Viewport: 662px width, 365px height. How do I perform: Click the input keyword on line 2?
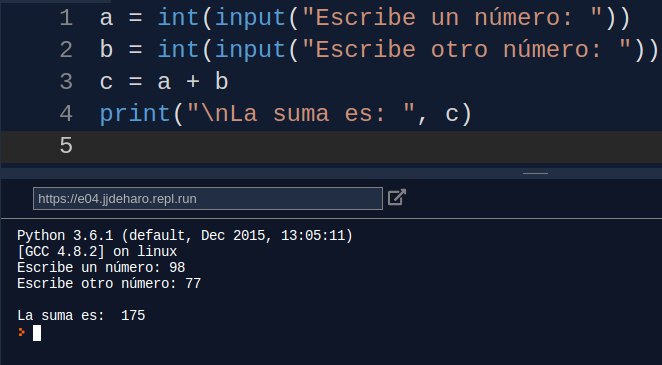pyautogui.click(x=250, y=50)
